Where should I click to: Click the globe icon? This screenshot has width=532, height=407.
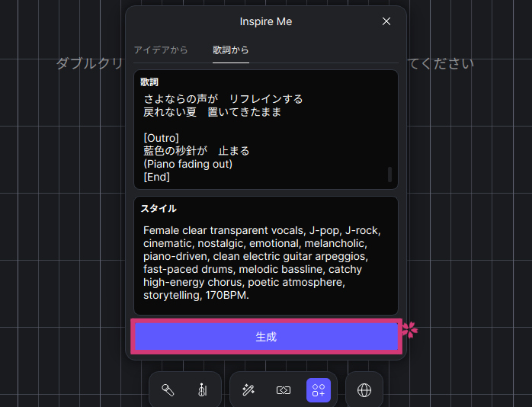click(364, 390)
